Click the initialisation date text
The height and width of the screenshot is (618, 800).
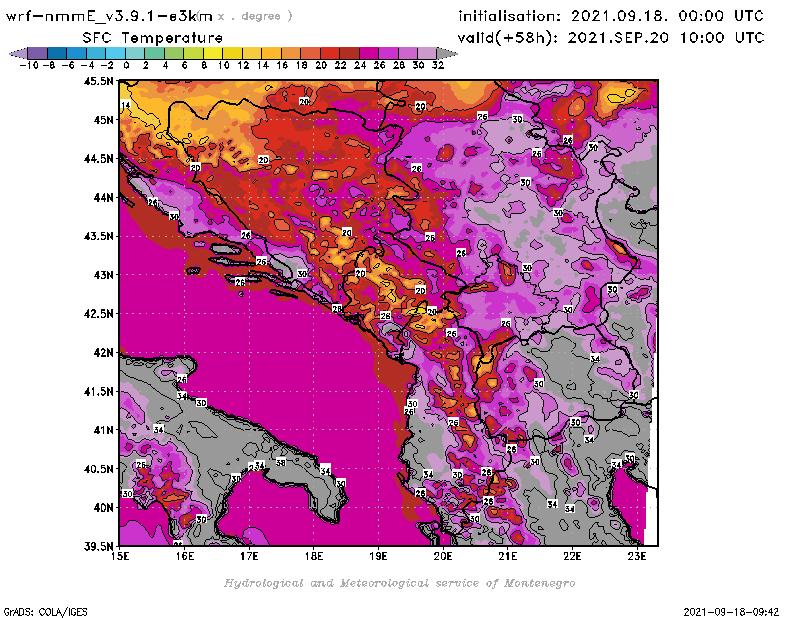tap(611, 16)
